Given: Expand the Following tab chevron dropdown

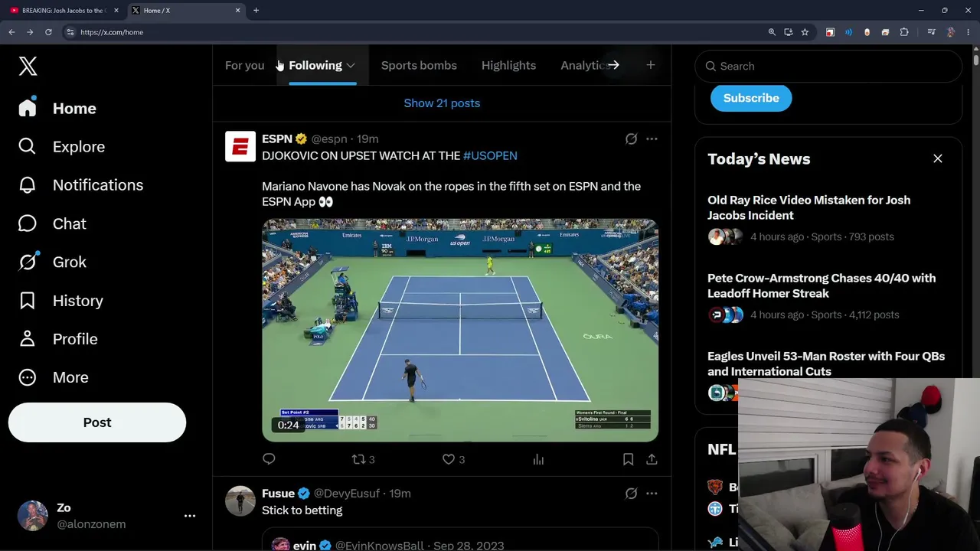Looking at the screenshot, I should [351, 66].
